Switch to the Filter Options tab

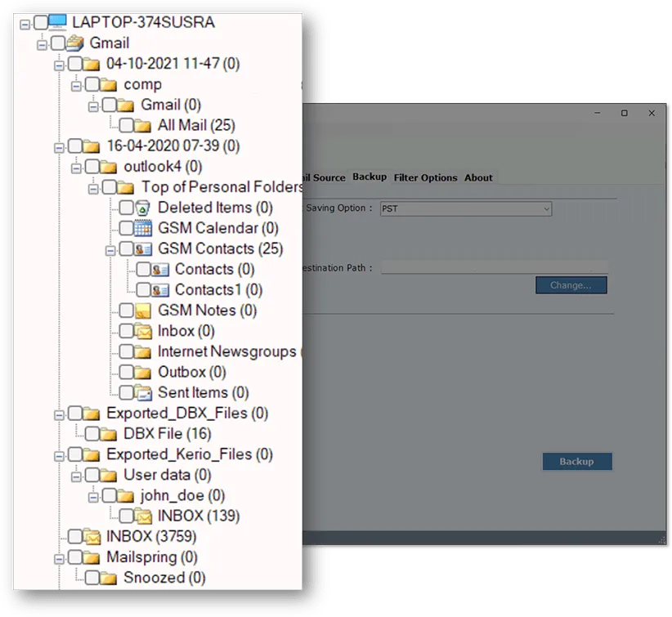424,177
